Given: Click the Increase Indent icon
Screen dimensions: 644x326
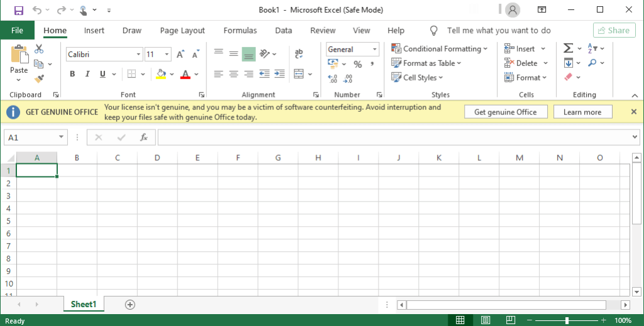Looking at the screenshot, I should coord(279,74).
